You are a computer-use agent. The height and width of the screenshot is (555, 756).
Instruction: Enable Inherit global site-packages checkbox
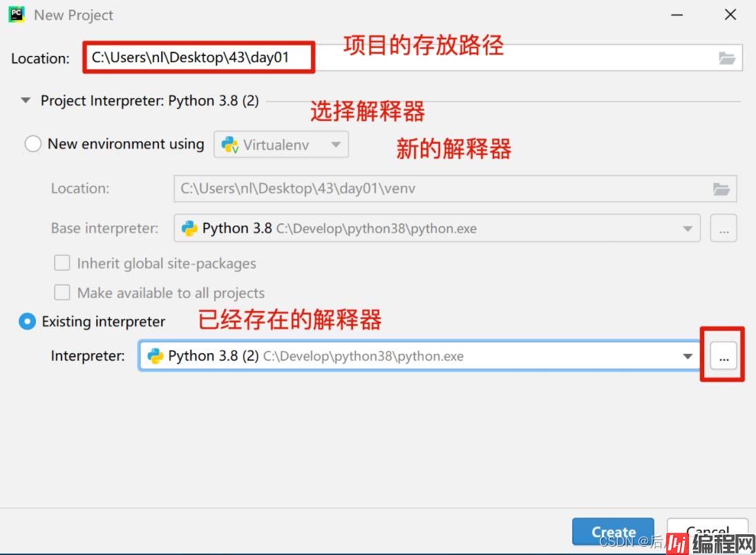[x=62, y=263]
